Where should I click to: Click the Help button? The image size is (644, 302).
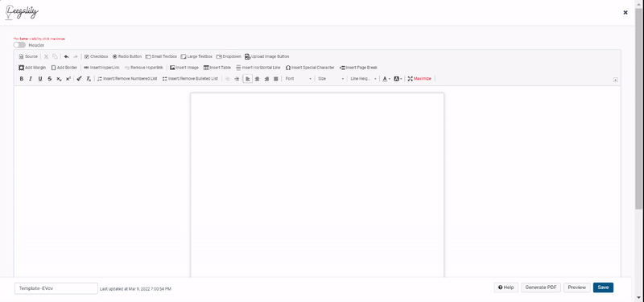click(x=506, y=288)
